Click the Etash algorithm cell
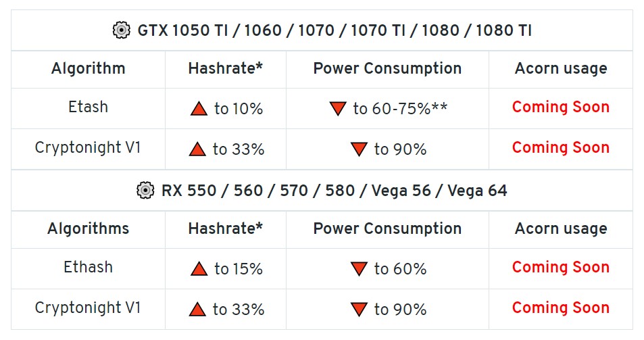 click(x=88, y=107)
